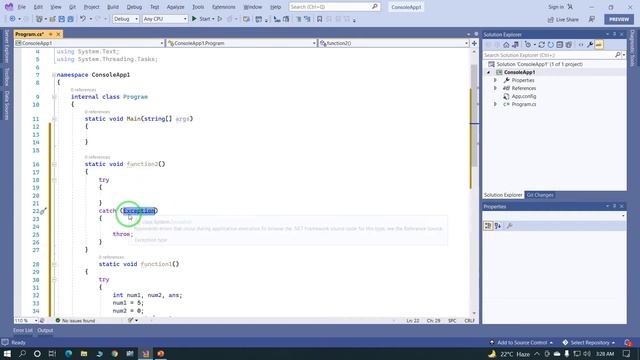Click the PREVIEW button
The height and width of the screenshot is (360, 640).
point(619,19)
